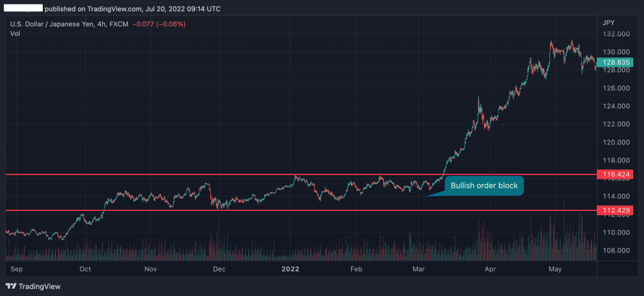Click the JPY currency label on the price axis
This screenshot has width=644, height=296.
[608, 23]
